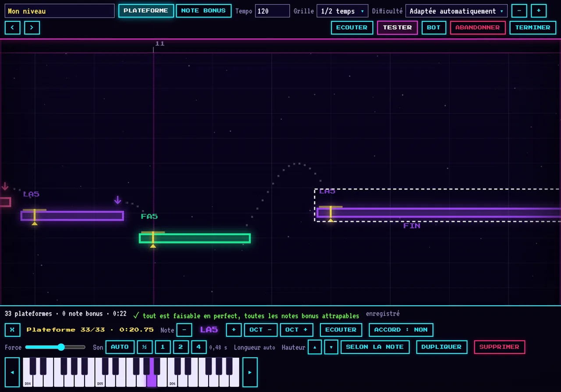Duplicate platform with DUPLIQUER
The height and width of the screenshot is (392, 561).
tap(441, 347)
